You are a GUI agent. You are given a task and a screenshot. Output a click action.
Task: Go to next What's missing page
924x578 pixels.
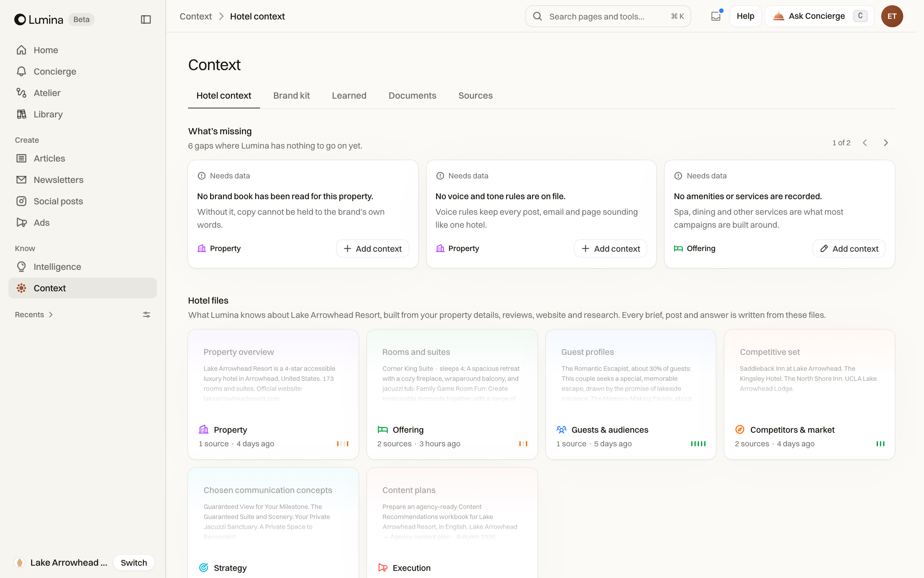point(886,143)
